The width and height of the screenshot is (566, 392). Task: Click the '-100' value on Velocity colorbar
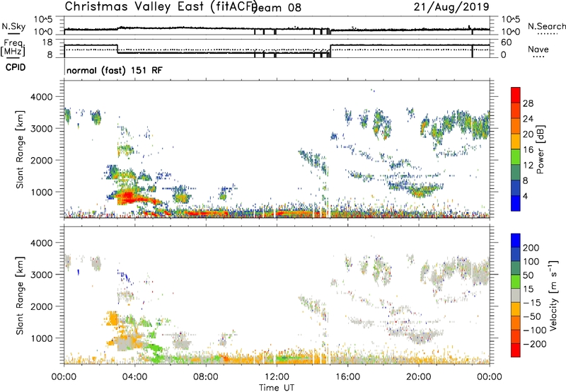(535, 330)
